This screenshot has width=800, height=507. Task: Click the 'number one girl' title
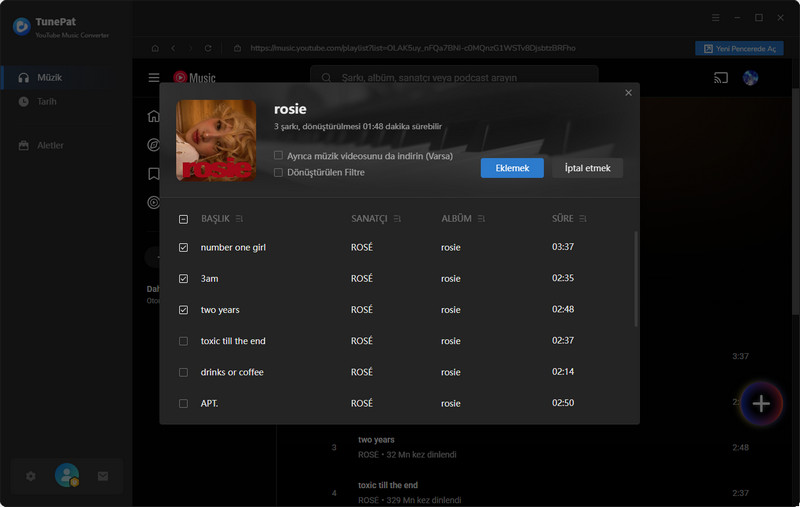point(233,247)
